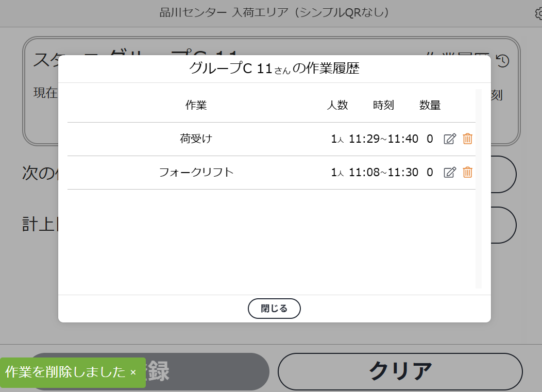Image resolution: width=542 pixels, height=392 pixels.
Task: Click the 作業 column header
Action: tap(196, 105)
